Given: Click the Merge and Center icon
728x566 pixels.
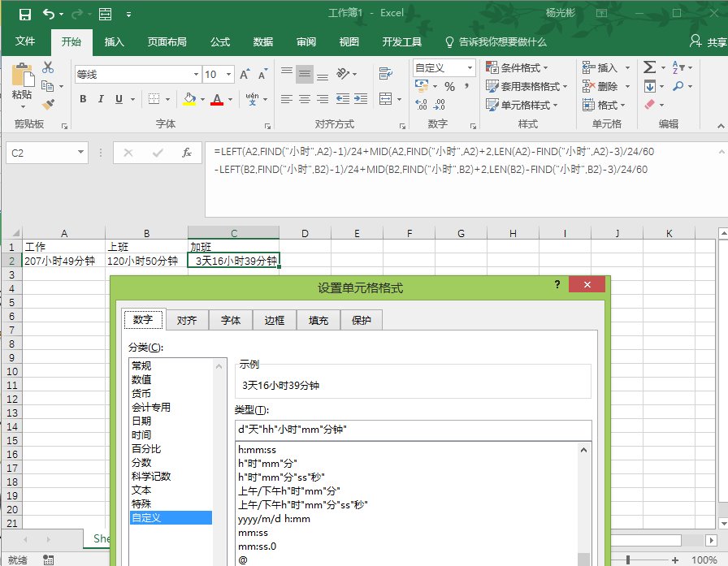Looking at the screenshot, I should click(383, 98).
